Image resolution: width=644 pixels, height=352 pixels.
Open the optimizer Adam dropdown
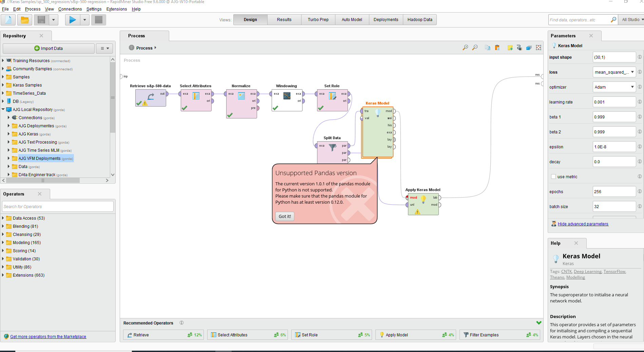coord(614,87)
